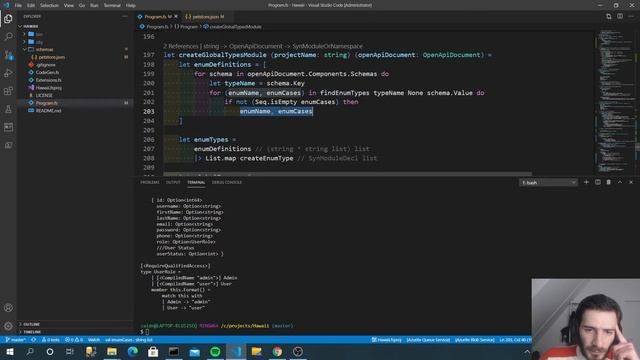640x360 pixels.
Task: Kill terminal with trash icon
Action: coord(609,182)
